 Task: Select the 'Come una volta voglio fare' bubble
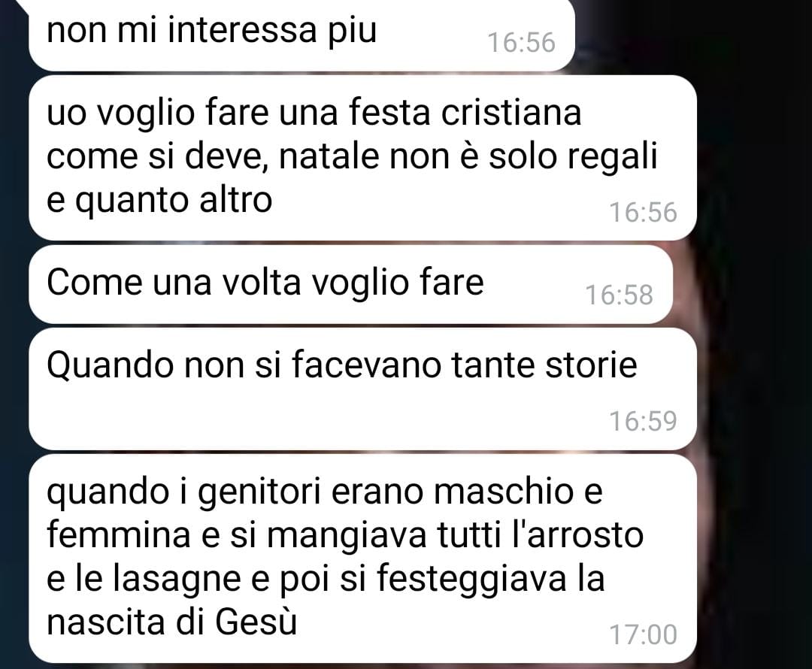click(x=350, y=284)
